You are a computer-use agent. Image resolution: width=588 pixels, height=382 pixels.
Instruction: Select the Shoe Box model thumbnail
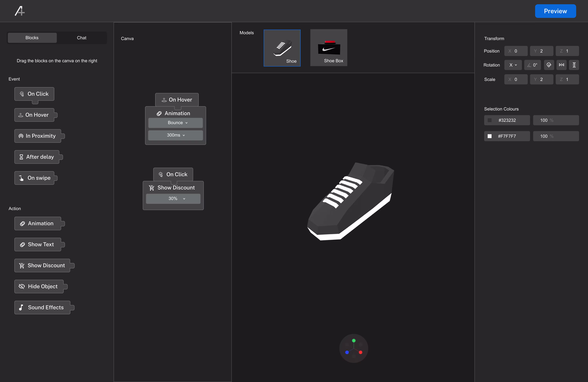[329, 48]
